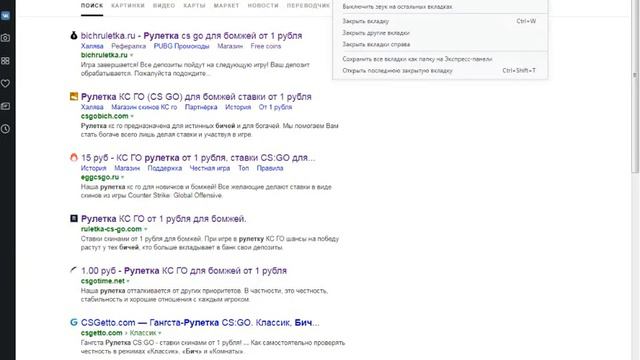Image resolution: width=640 pixels, height=360 pixels.
Task: Open 'Free coins' sitelink
Action: 266,46
